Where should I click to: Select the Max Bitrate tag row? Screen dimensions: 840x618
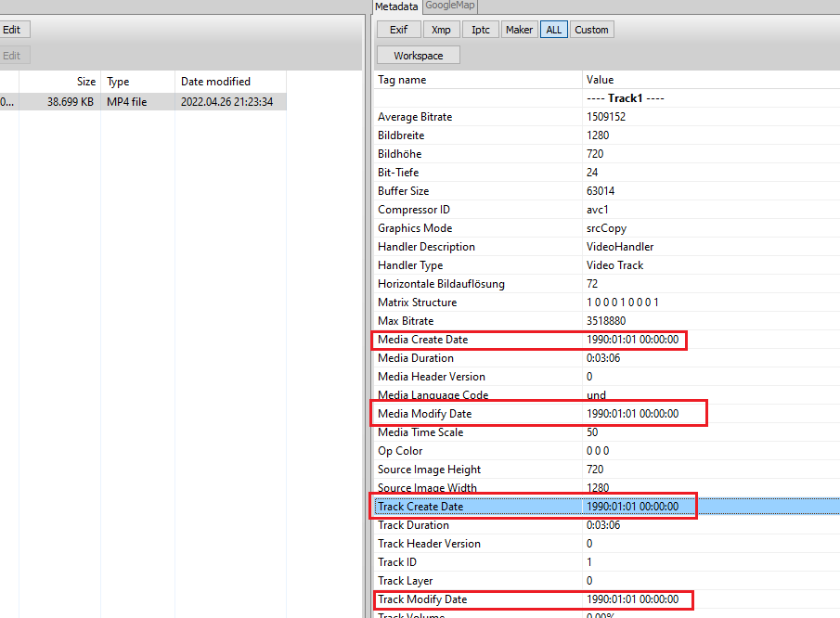[x=607, y=321]
